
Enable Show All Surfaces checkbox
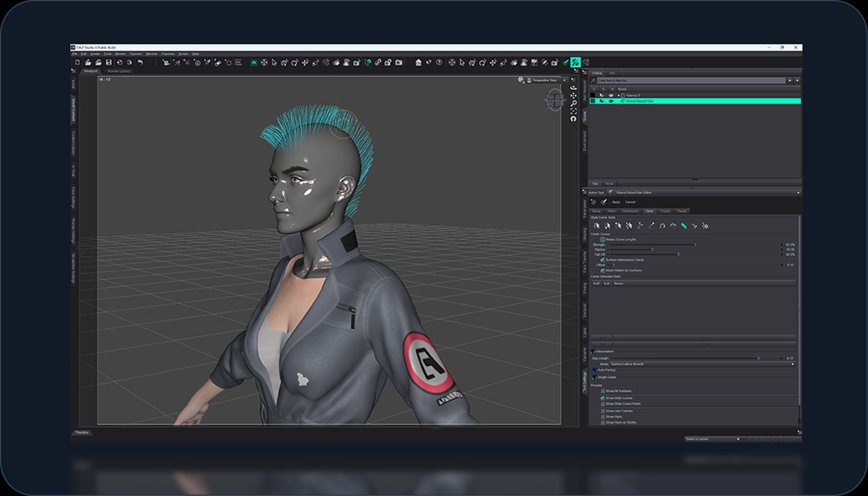603,391
